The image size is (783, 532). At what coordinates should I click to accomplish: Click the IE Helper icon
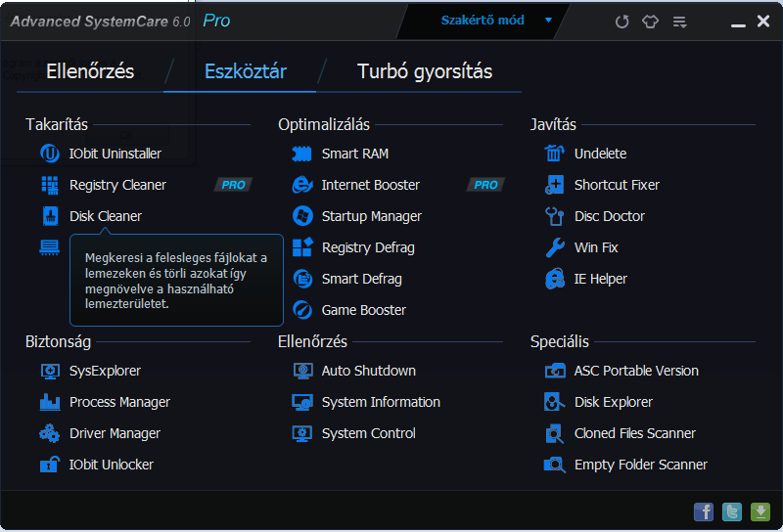click(x=554, y=279)
